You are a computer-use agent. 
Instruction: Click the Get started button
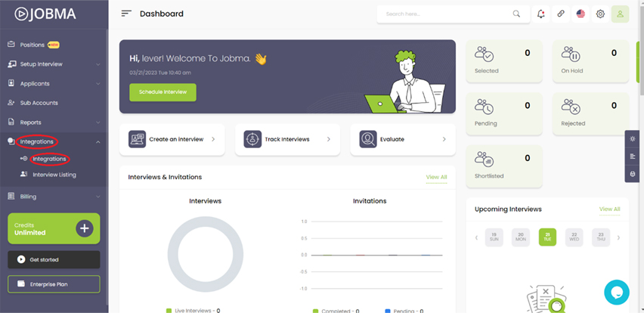(54, 259)
